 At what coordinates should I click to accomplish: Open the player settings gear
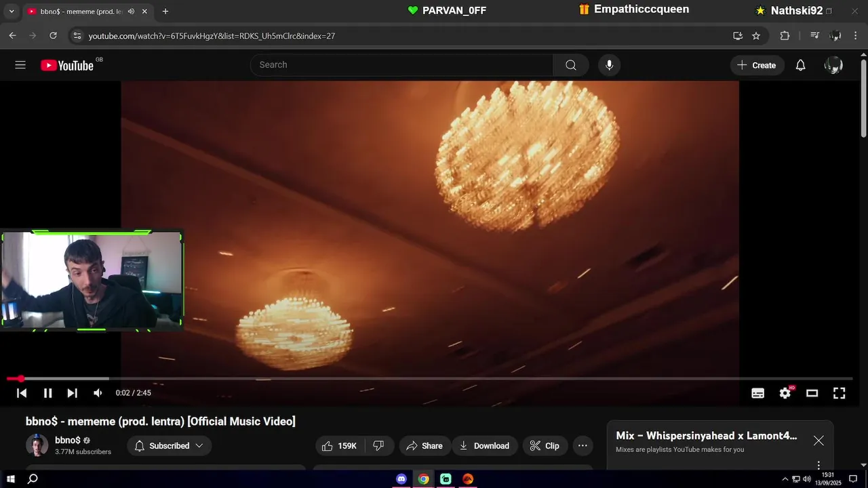pyautogui.click(x=785, y=393)
